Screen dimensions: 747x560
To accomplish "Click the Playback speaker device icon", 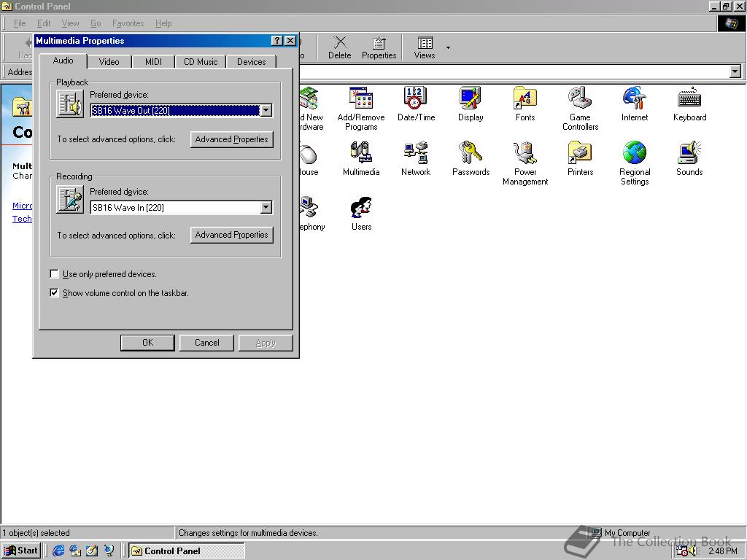I will (x=70, y=104).
